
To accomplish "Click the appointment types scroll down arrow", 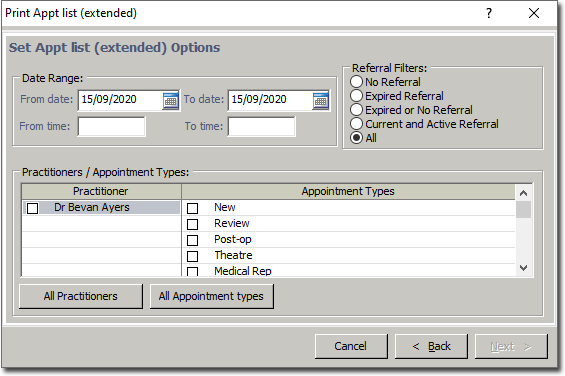I will click(523, 267).
